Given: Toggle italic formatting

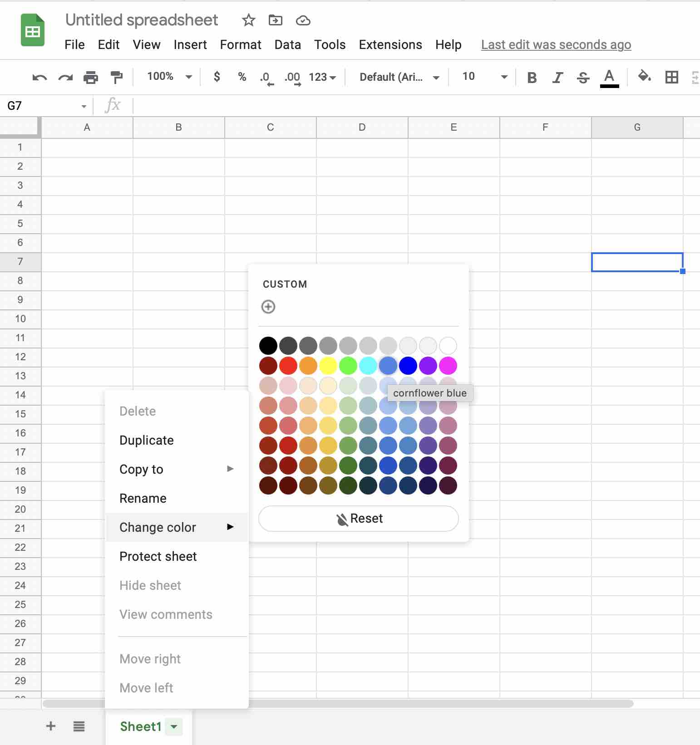Looking at the screenshot, I should 557,78.
